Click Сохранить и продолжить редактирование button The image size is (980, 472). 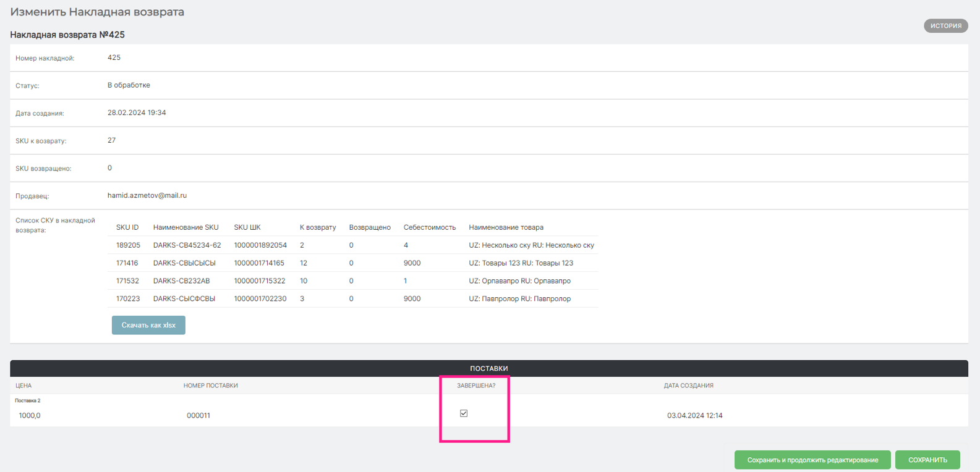click(x=812, y=460)
